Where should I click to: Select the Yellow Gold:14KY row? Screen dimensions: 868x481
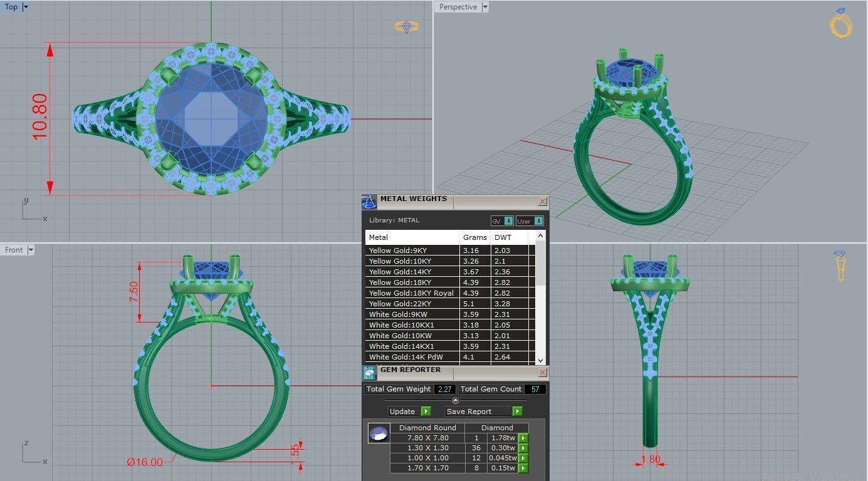(x=450, y=272)
